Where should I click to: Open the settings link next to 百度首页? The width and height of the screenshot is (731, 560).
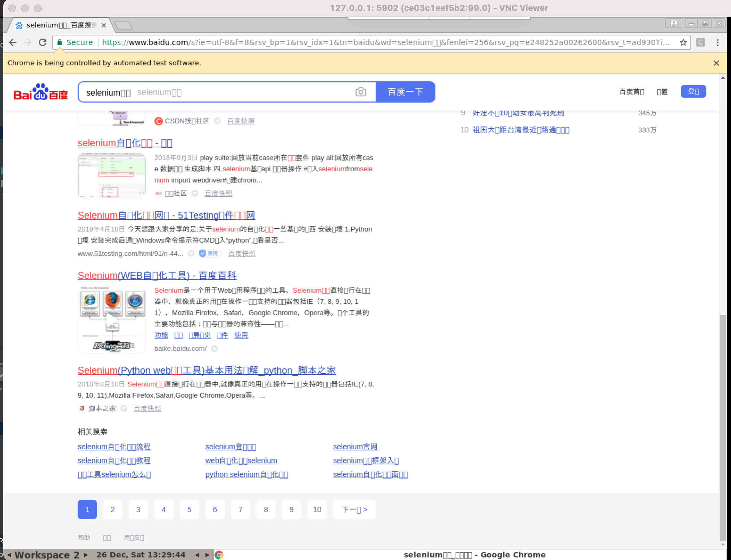(662, 92)
